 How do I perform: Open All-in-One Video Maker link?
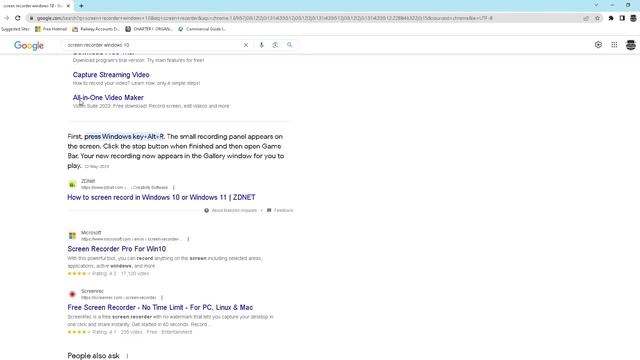[108, 98]
